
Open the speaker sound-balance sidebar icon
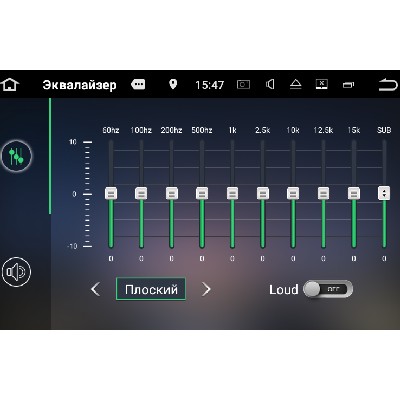16,272
